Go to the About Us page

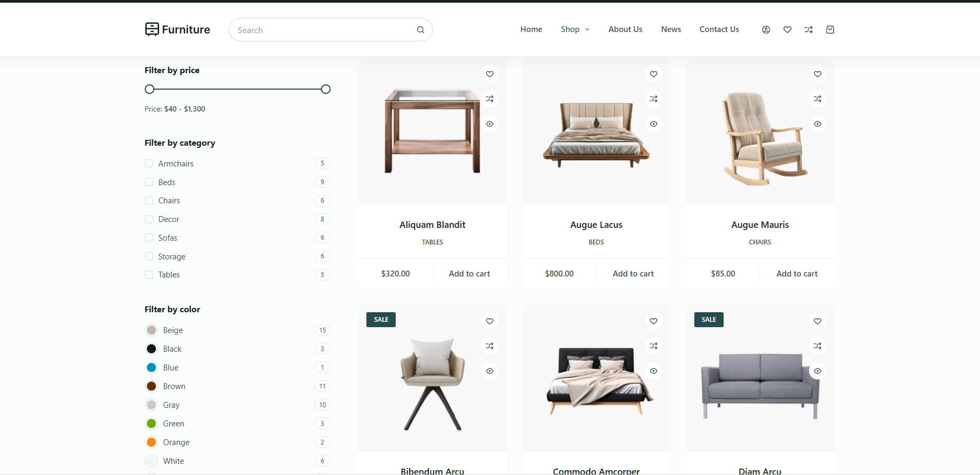tap(625, 29)
